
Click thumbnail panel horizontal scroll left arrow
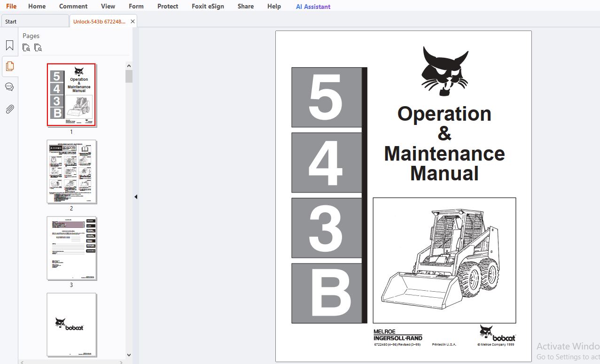pos(23,362)
